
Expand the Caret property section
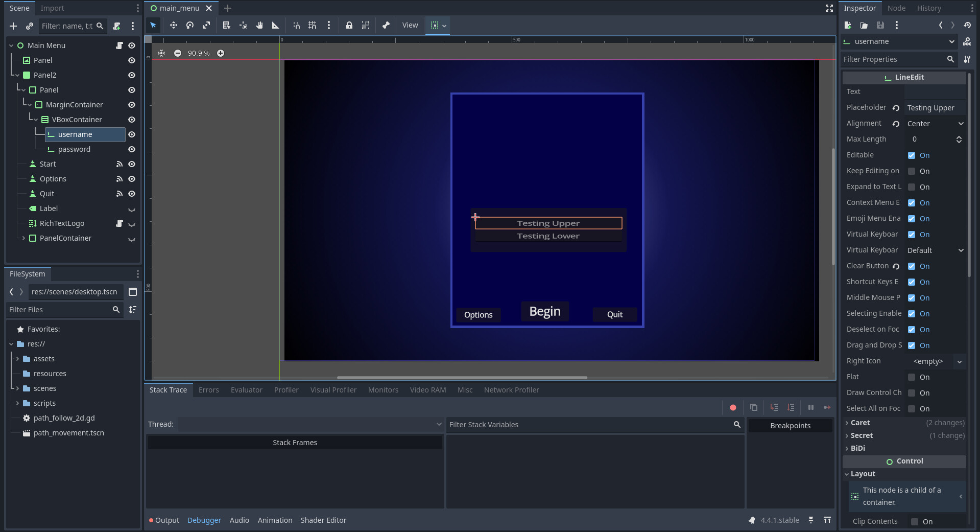click(x=861, y=423)
